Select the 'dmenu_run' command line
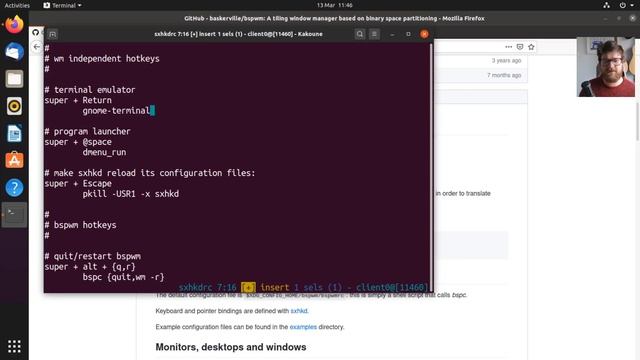 point(104,152)
